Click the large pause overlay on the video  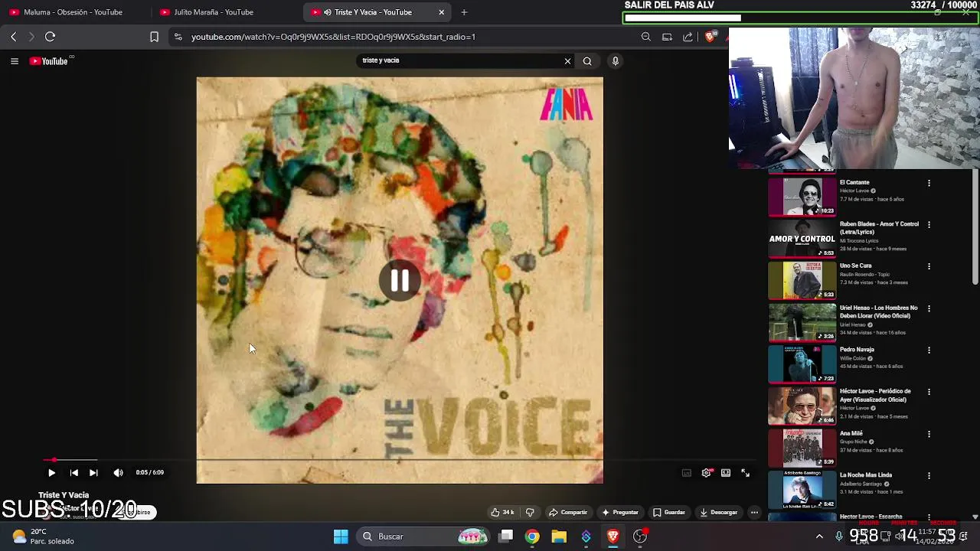point(400,281)
